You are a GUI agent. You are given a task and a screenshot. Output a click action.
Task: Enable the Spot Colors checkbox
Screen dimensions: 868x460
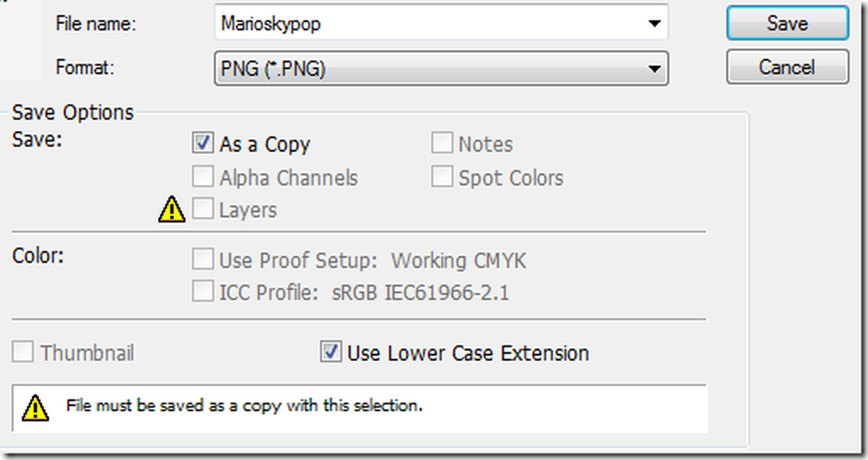point(442,176)
